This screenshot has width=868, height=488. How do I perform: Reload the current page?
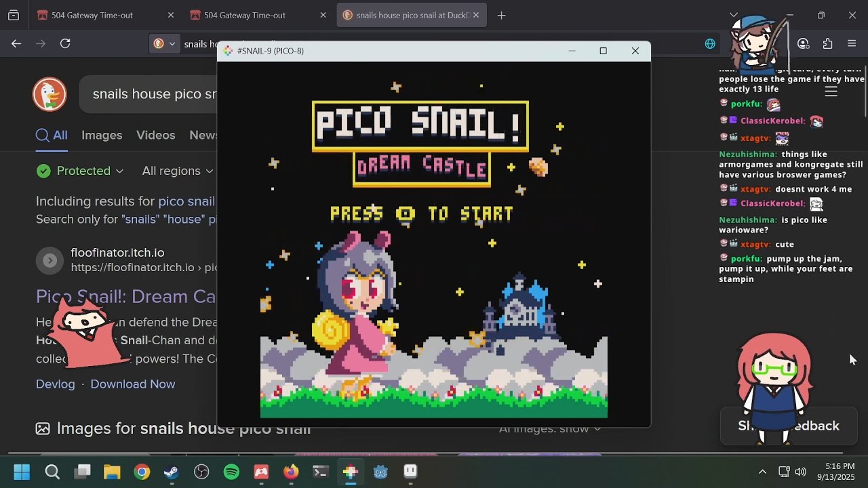pyautogui.click(x=65, y=43)
